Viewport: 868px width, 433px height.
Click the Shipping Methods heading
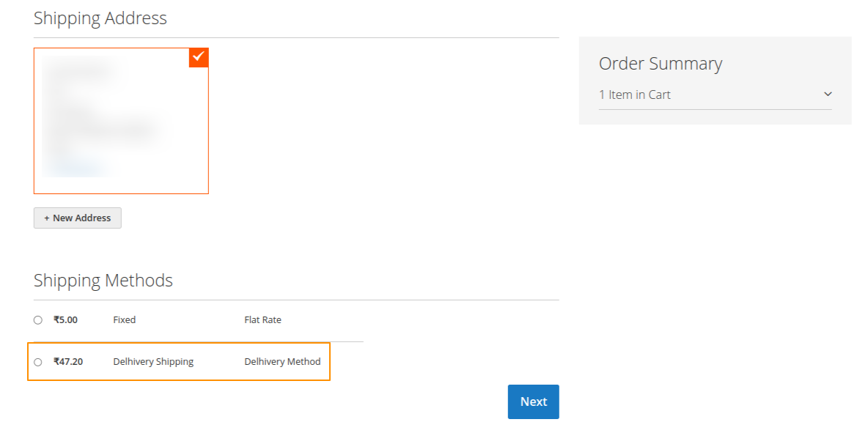click(x=103, y=280)
